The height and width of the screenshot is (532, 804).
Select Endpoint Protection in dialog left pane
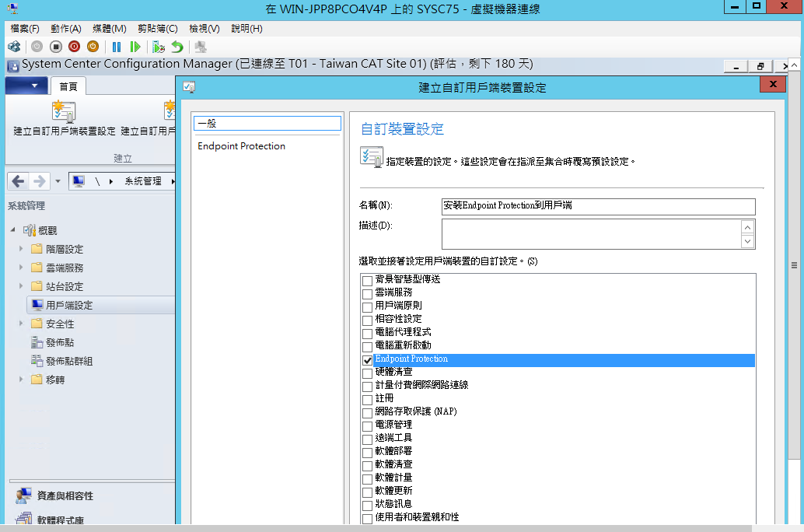[242, 146]
